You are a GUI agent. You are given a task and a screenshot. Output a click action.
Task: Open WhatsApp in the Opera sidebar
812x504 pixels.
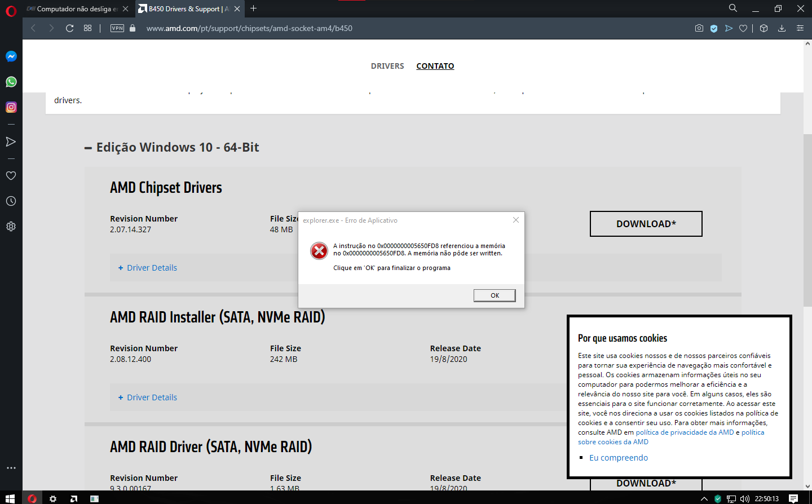11,82
